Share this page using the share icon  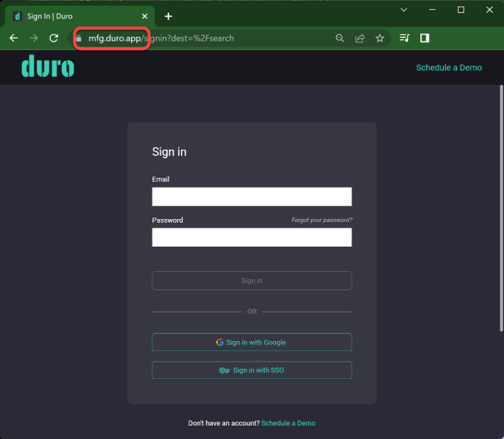coord(360,38)
